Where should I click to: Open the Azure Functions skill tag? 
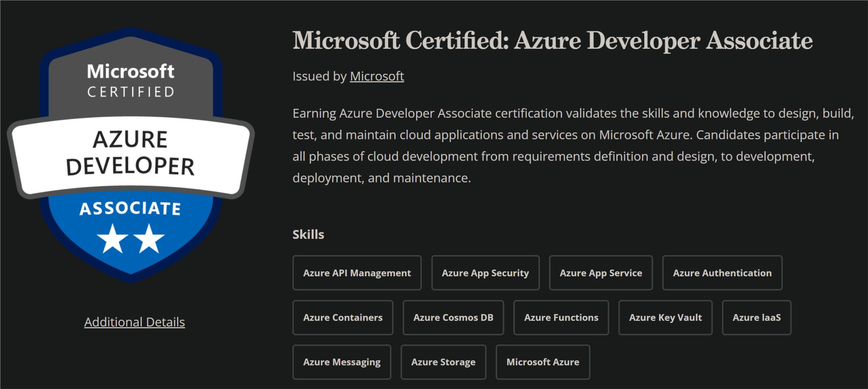click(561, 317)
